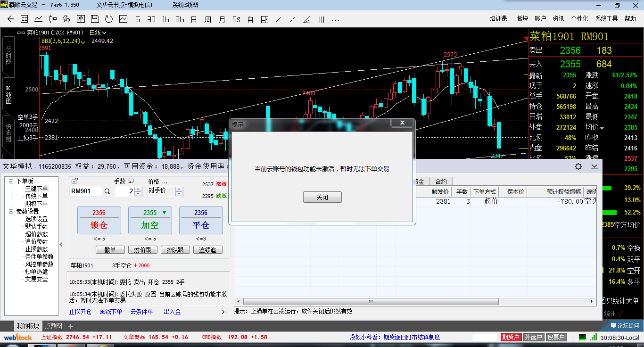Open the 日线 period dropdown
The height and width of the screenshot is (347, 644).
[x=98, y=33]
